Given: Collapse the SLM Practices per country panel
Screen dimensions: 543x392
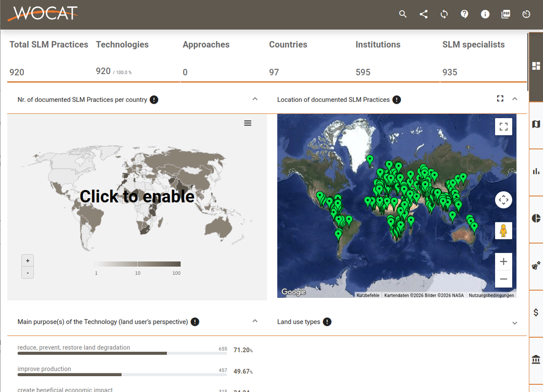Looking at the screenshot, I should point(255,99).
